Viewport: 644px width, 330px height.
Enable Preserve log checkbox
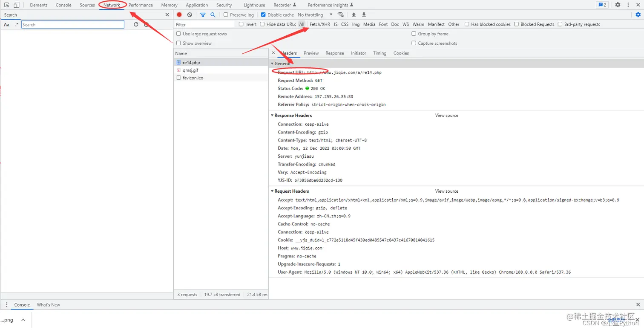pyautogui.click(x=226, y=14)
